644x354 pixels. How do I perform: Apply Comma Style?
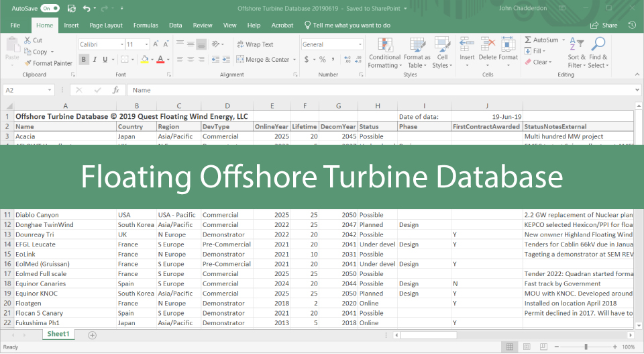tap(333, 60)
